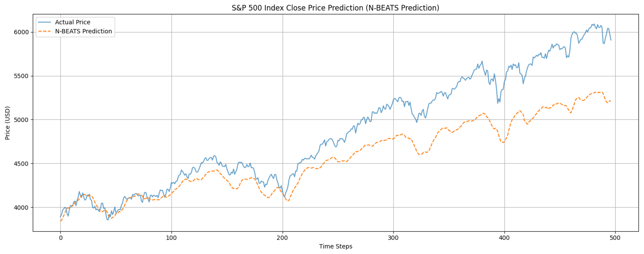This screenshot has height=254, width=644.
Task: Click the final endpoint of the orange prediction line
Action: click(611, 101)
